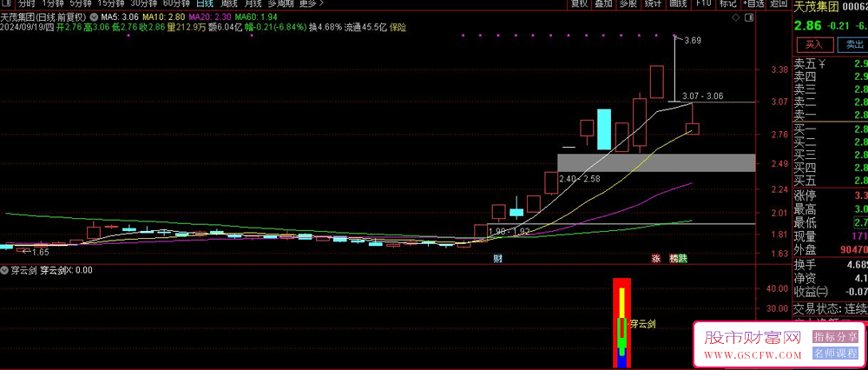
Task: Click the 天茂集团 stock name in quote panel
Action: (818, 7)
